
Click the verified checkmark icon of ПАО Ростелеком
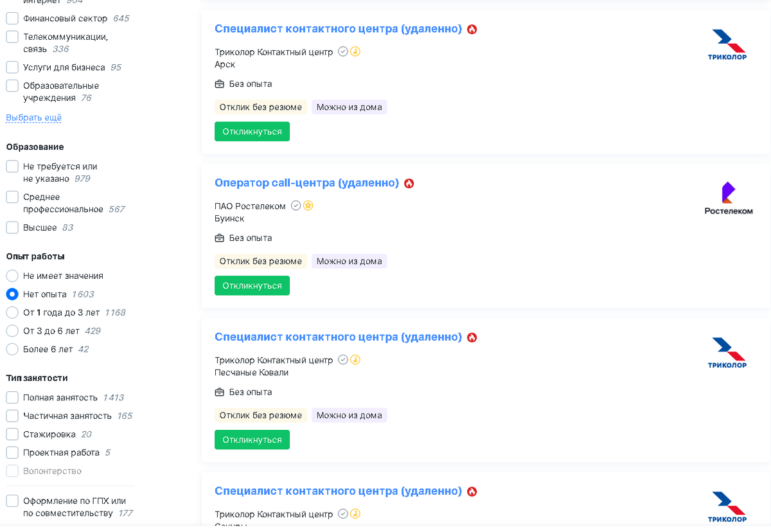click(x=296, y=206)
